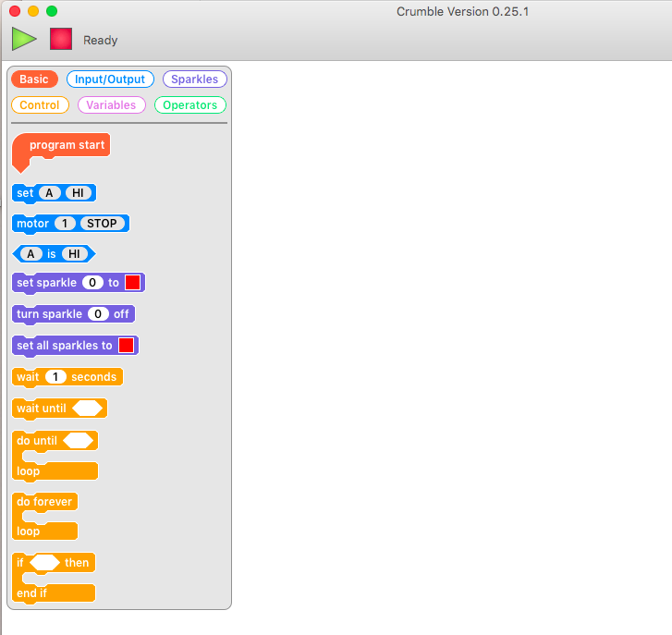Screen dimensions: 672x635
Task: Click the sparkle number in turn sparkle off block
Action: pos(98,314)
